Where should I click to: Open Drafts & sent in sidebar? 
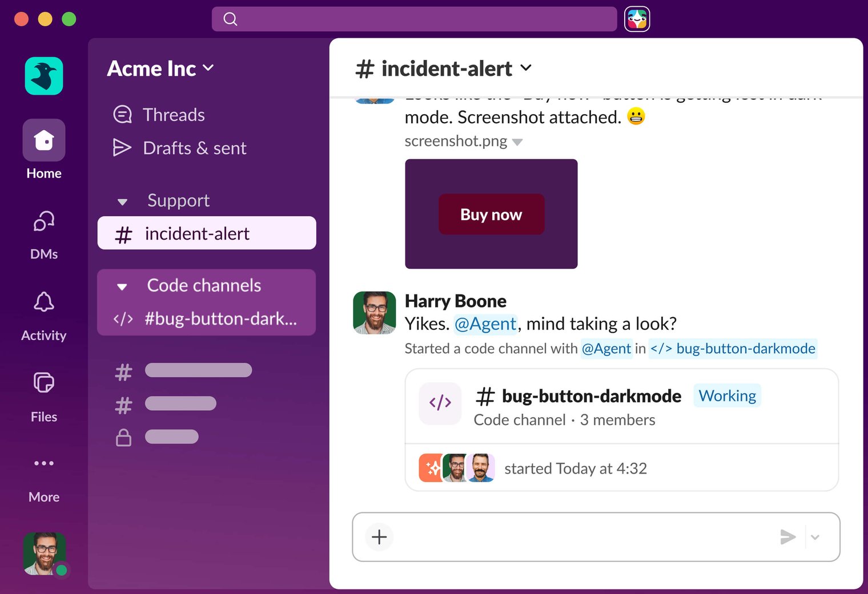coord(180,148)
